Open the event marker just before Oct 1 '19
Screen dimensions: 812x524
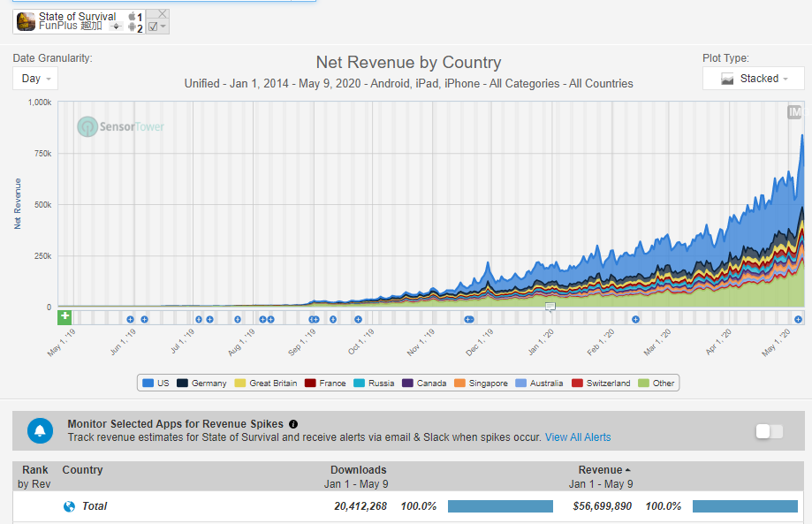(358, 320)
